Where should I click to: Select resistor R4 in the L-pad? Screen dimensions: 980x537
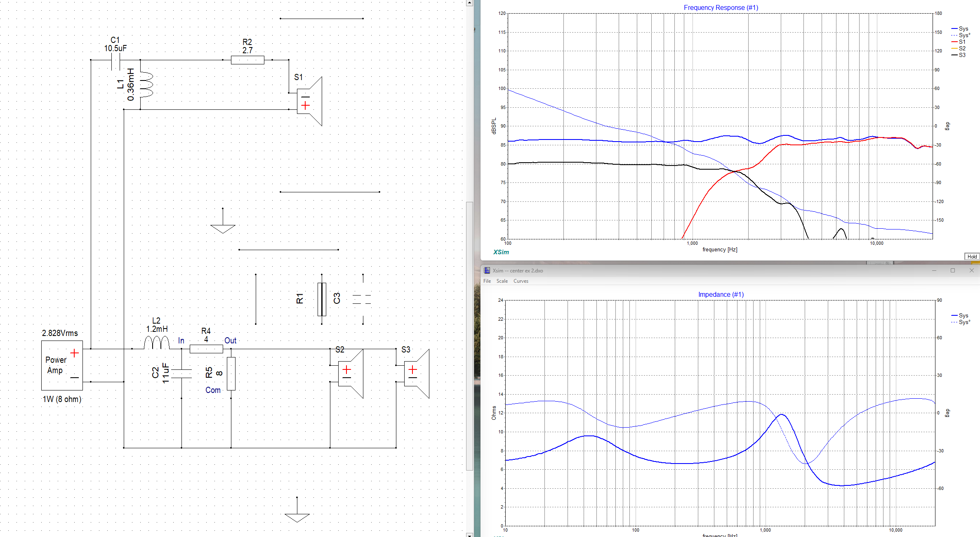pos(206,349)
